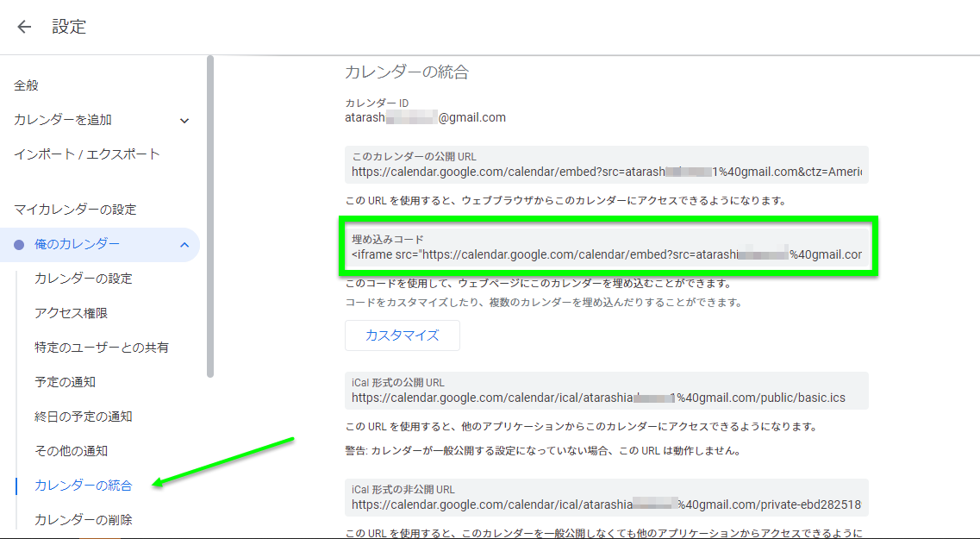980x539 pixels.
Task: Click the カレンダーの統合 page heading
Action: [x=407, y=72]
